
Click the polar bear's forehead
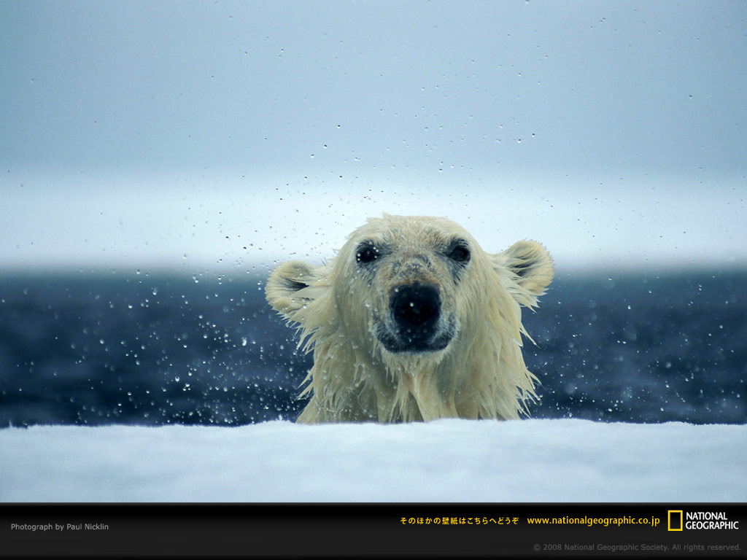[411, 234]
